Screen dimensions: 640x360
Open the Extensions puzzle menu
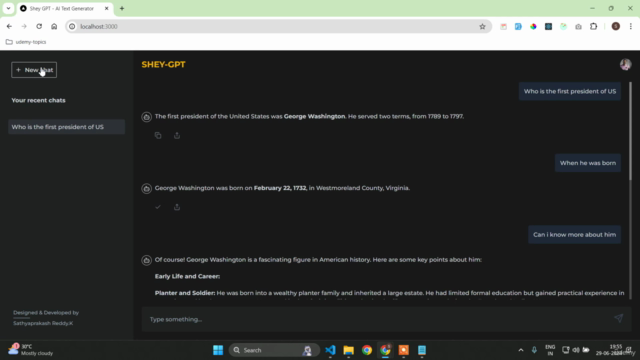(x=593, y=27)
